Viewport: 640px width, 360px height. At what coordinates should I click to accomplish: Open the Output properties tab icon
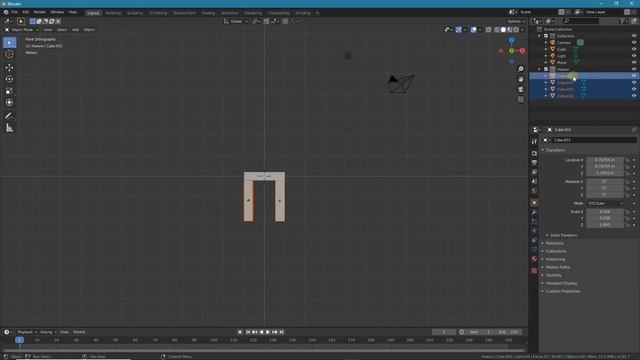pos(534,162)
